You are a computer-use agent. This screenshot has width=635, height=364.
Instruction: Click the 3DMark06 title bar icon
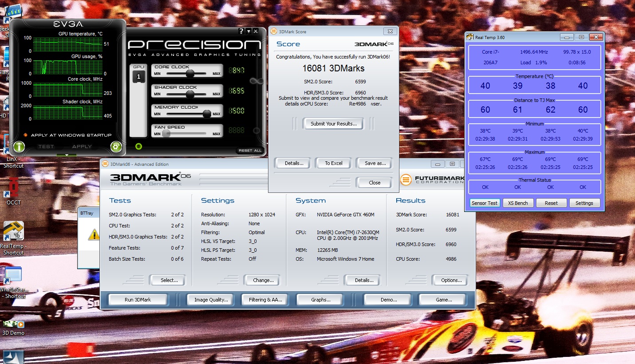click(105, 163)
